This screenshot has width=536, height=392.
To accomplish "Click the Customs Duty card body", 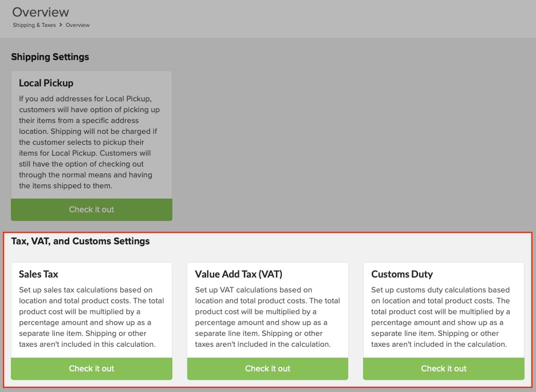I will click(x=444, y=310).
